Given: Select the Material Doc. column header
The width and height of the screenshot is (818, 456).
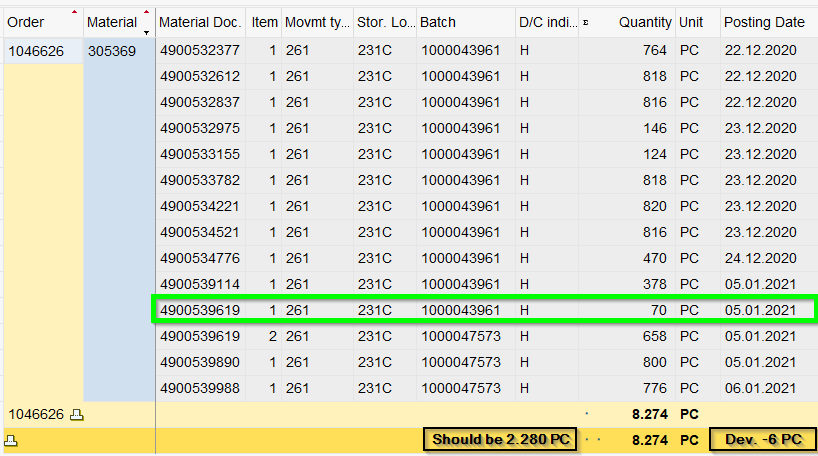Looking at the screenshot, I should 199,22.
